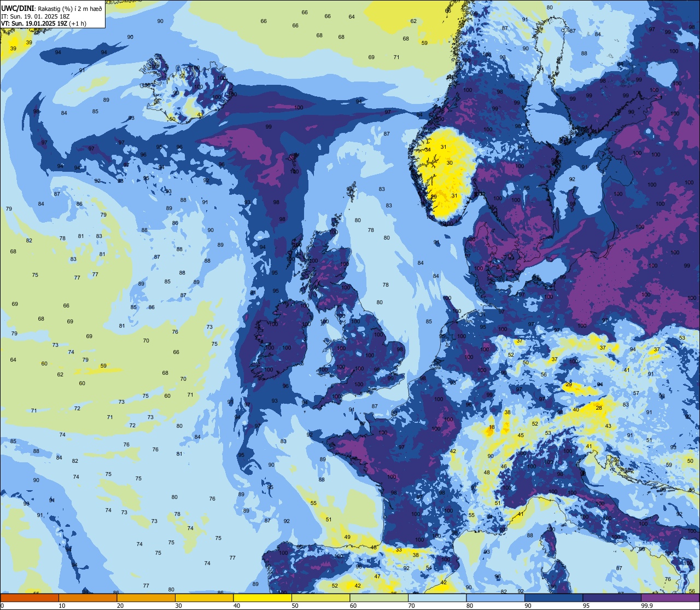This screenshot has width=700, height=610.
Task: Click the humidity value 28 in the Alps
Action: [x=599, y=408]
